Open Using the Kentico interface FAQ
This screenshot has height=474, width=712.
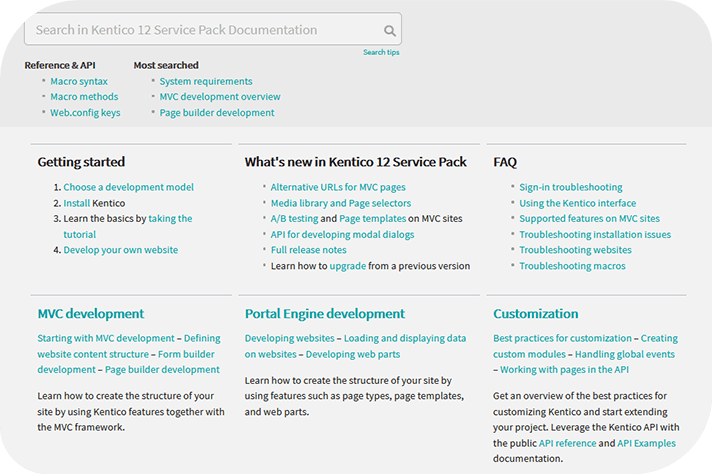pyautogui.click(x=578, y=203)
